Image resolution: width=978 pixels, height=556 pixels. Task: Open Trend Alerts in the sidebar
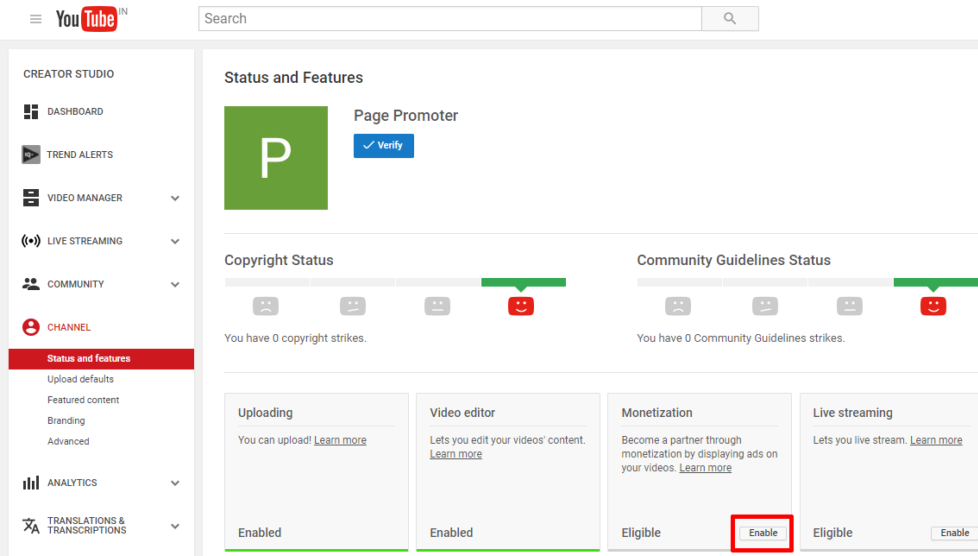pos(80,155)
